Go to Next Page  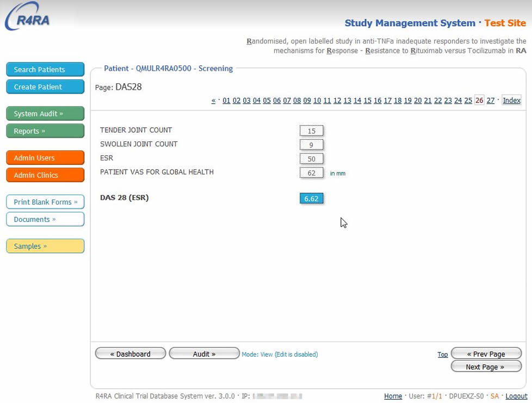click(x=486, y=367)
